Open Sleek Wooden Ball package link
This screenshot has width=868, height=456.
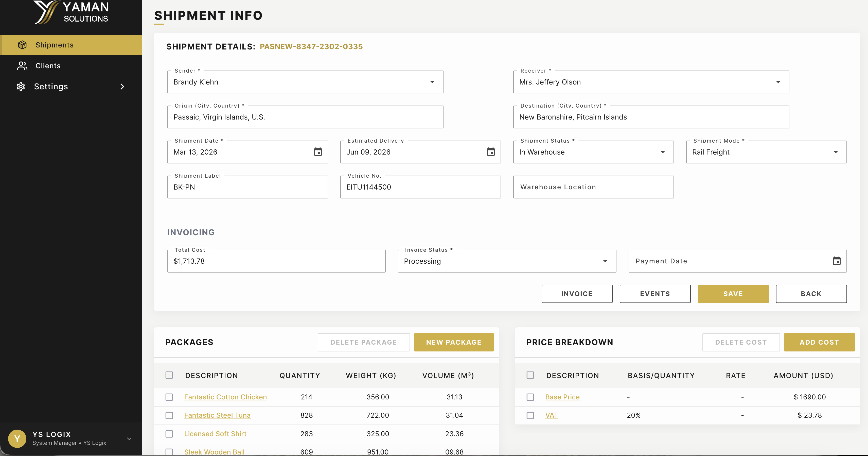pyautogui.click(x=214, y=452)
